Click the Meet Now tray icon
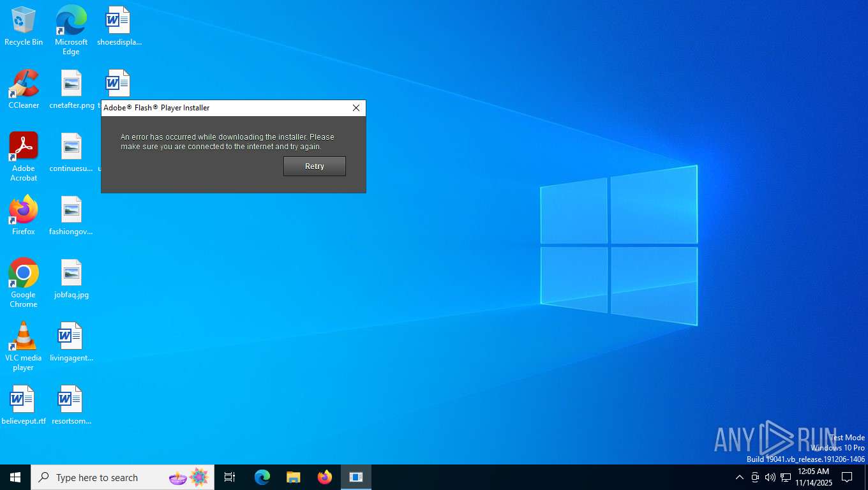This screenshot has width=868, height=490. tap(755, 477)
